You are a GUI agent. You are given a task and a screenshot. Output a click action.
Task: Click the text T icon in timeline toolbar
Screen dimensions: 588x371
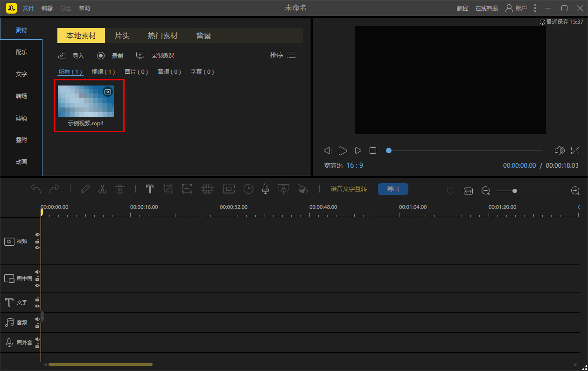click(x=150, y=189)
